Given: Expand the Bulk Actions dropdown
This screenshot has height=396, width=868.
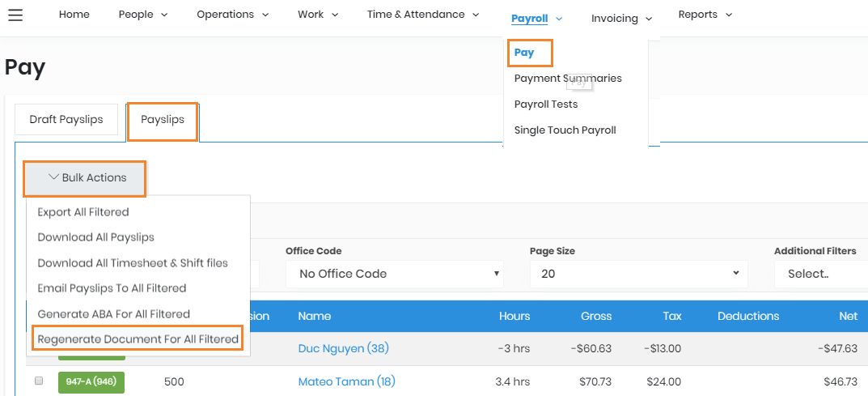Looking at the screenshot, I should [86, 178].
